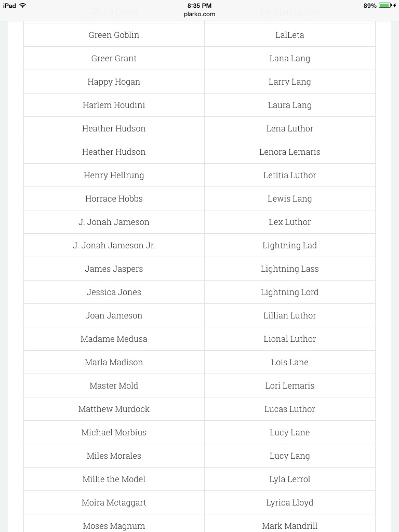
Task: Select the Lori Lemaris cell
Action: click(x=290, y=386)
